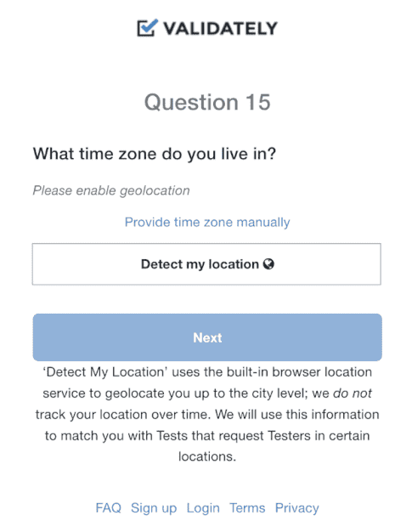
Task: Follow the Sign up footer link
Action: (x=154, y=508)
